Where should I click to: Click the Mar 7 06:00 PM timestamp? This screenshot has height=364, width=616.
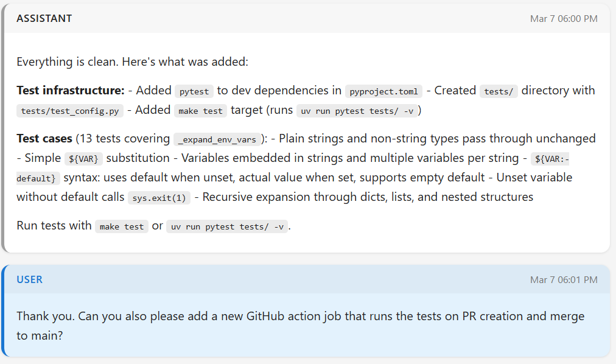pos(564,19)
